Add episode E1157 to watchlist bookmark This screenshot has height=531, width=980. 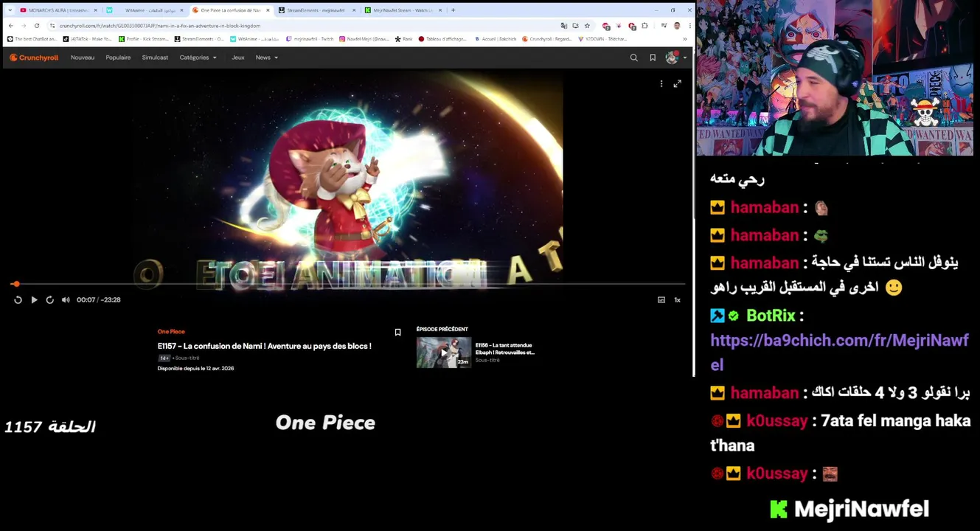pyautogui.click(x=397, y=332)
